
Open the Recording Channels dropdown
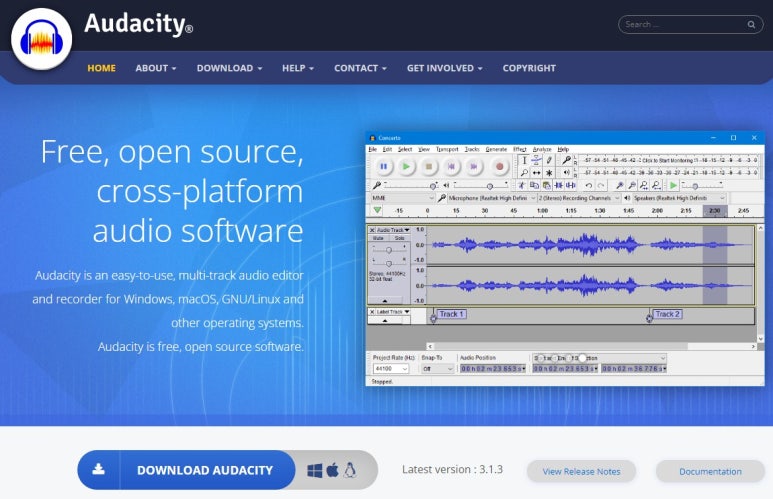tap(579, 198)
